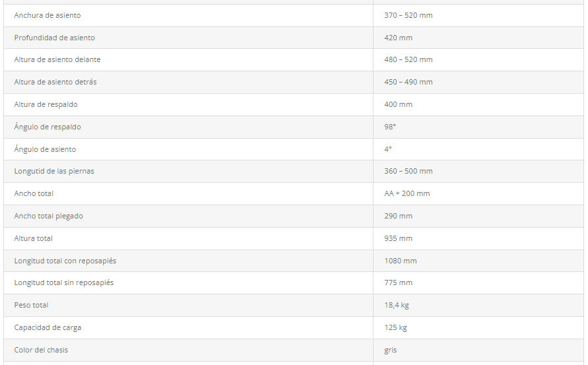Click the "AA + 200 mm" value
The height and width of the screenshot is (365, 588).
(407, 193)
